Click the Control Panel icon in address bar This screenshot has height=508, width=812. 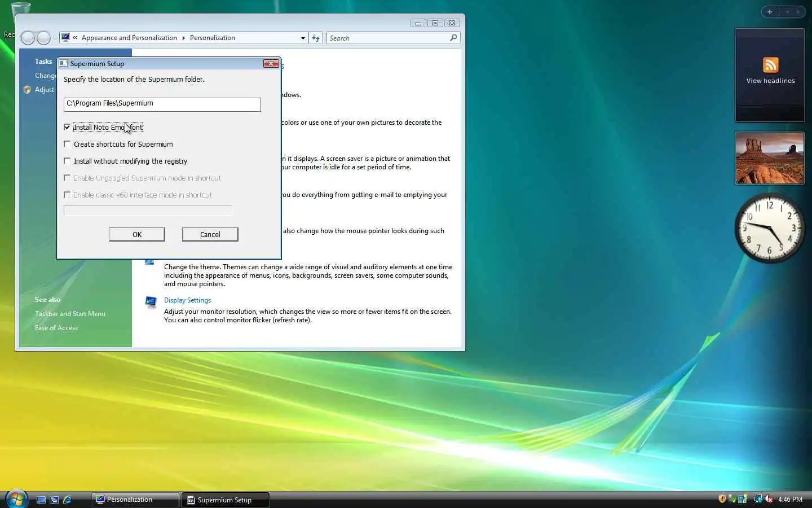(66, 38)
